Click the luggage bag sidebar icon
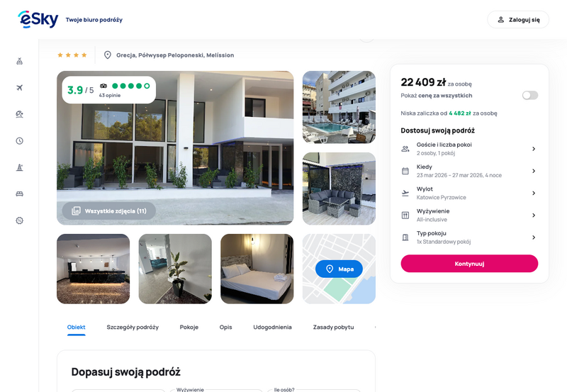567x392 pixels. [20, 61]
